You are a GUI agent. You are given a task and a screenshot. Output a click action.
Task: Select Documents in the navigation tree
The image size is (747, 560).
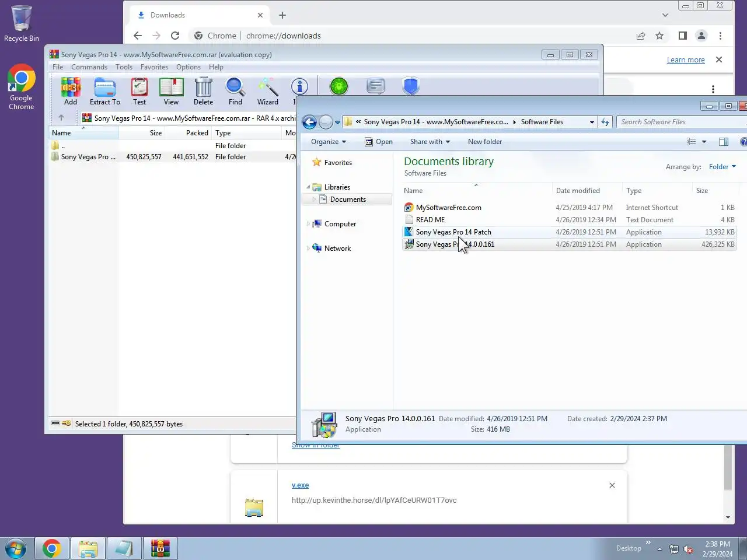(x=348, y=199)
